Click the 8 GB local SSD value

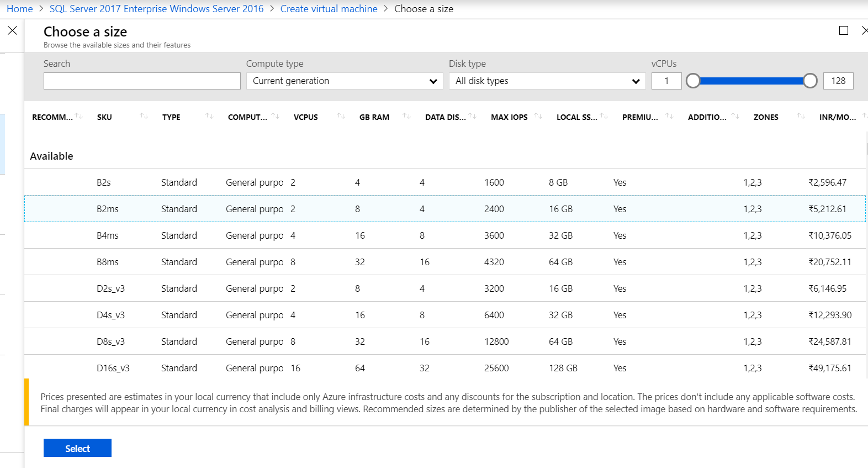558,182
